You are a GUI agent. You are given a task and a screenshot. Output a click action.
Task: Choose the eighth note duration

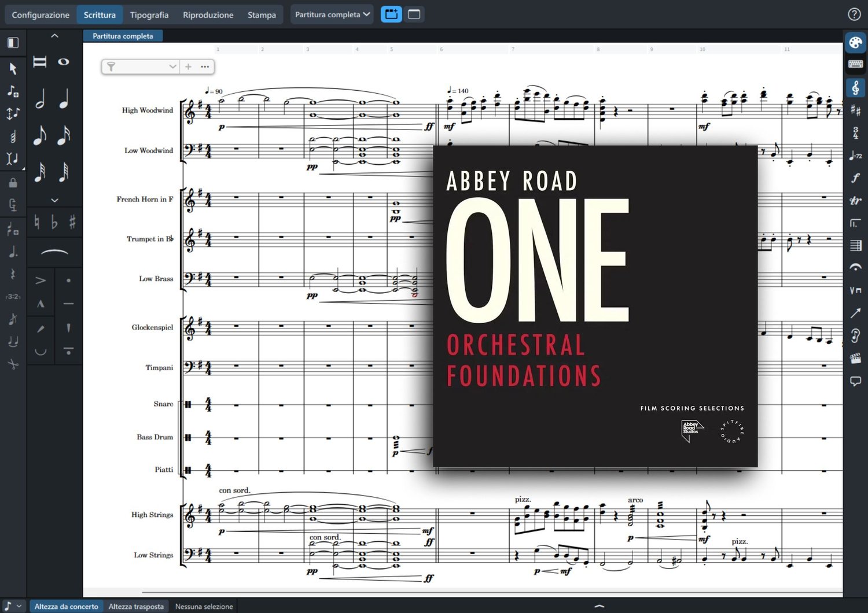[40, 135]
